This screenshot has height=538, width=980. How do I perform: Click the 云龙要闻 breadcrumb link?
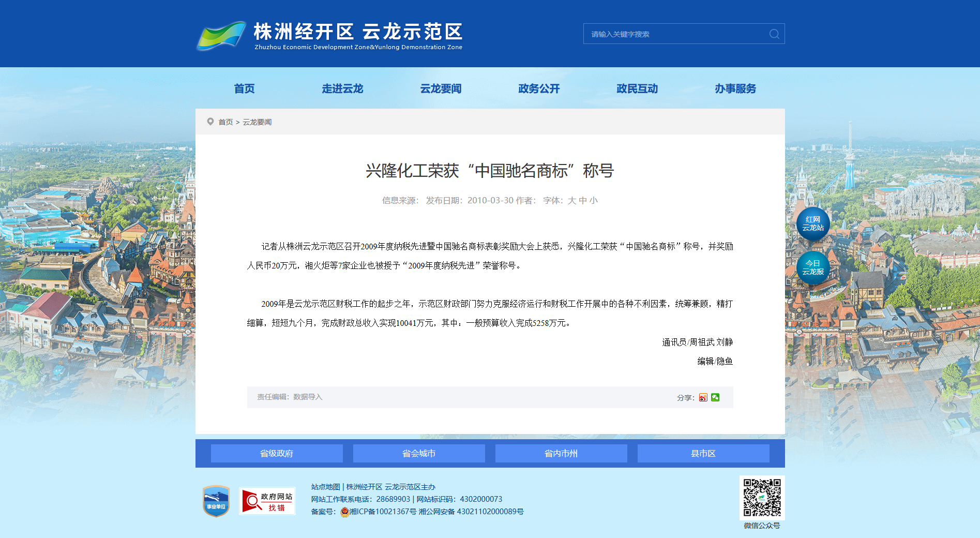coord(257,122)
